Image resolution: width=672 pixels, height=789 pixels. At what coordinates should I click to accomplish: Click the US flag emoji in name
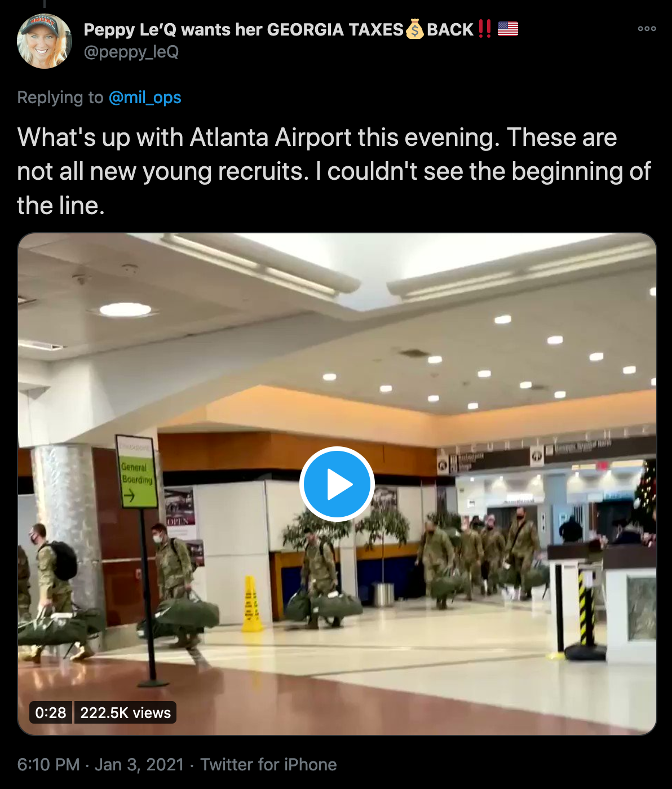tap(508, 29)
